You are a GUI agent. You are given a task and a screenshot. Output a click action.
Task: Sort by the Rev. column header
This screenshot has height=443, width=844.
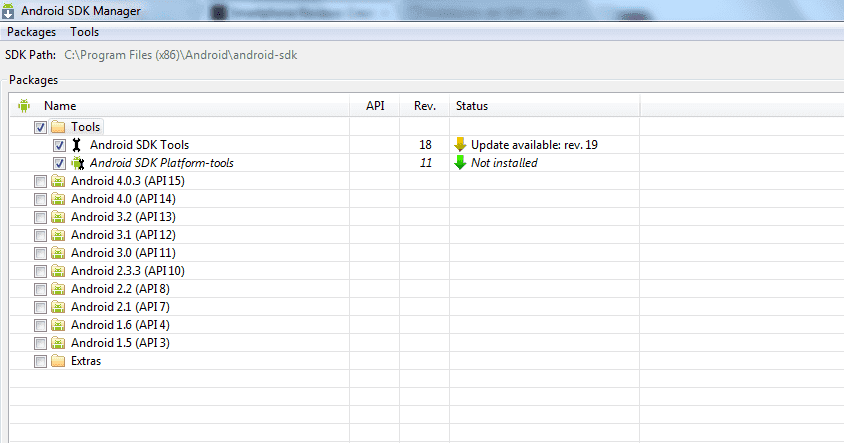pyautogui.click(x=425, y=106)
